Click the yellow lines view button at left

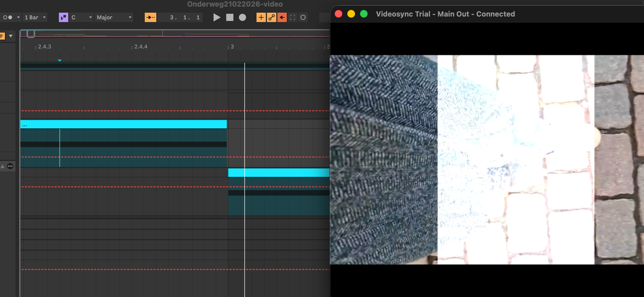[2, 36]
